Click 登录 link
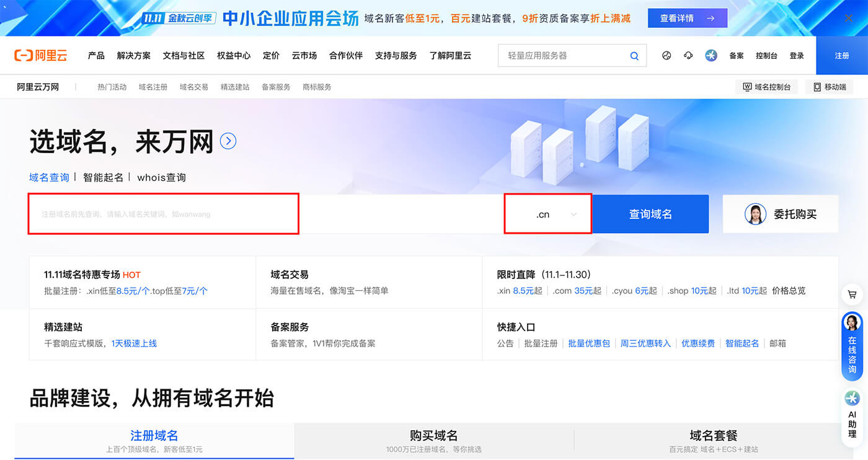868x460 pixels. click(797, 56)
